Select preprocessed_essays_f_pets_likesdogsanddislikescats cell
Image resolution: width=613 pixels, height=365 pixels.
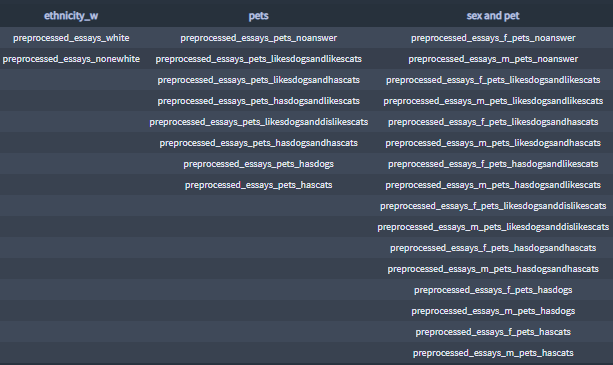coord(493,206)
